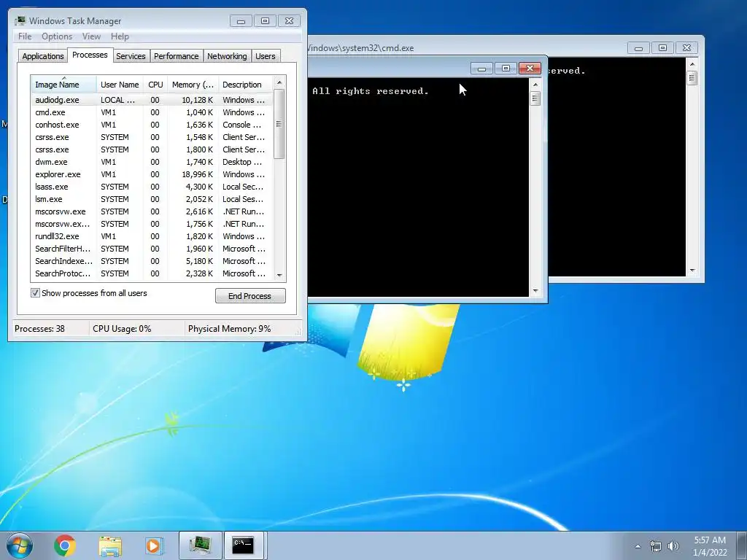Viewport: 747px width, 560px height.
Task: Open the View menu in Task Manager
Action: coord(91,36)
